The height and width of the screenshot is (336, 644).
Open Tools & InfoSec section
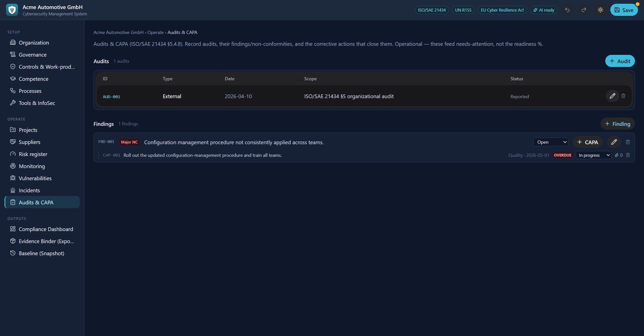tap(42, 103)
